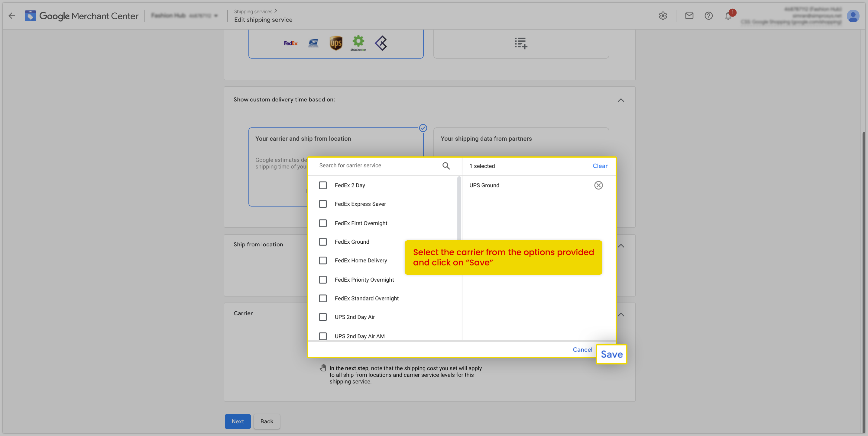
Task: Open the mail envelope icon
Action: (689, 16)
